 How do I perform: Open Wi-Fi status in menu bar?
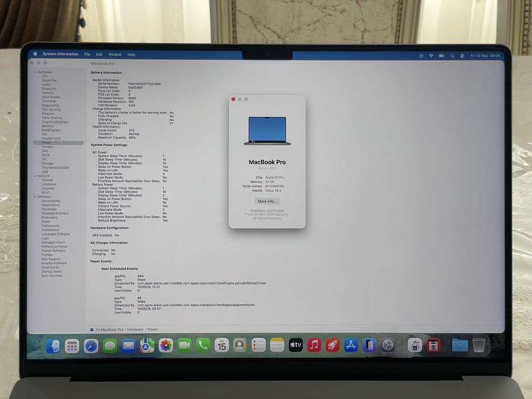tap(431, 56)
